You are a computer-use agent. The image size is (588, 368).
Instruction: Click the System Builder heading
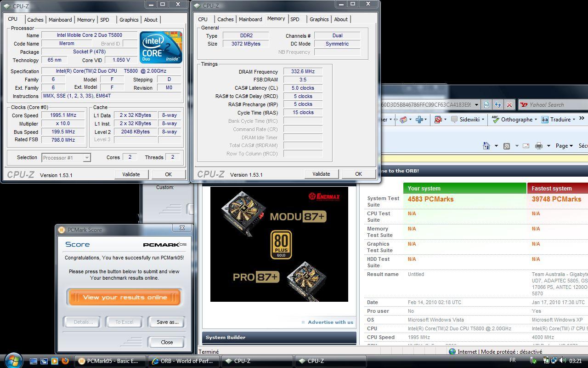click(x=226, y=337)
